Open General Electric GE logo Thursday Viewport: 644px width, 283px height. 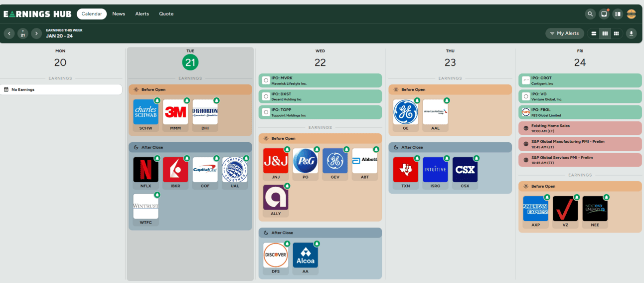pyautogui.click(x=406, y=112)
